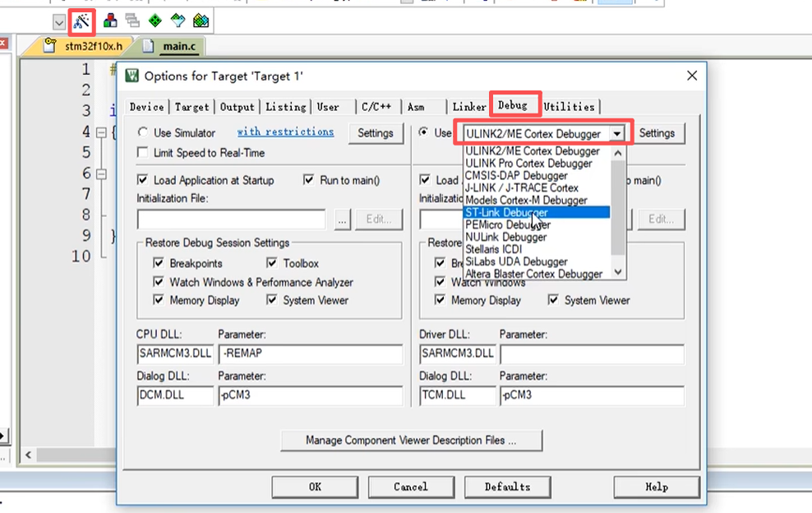Select the Use Simulator radio button
The width and height of the screenshot is (812, 513).
142,132
